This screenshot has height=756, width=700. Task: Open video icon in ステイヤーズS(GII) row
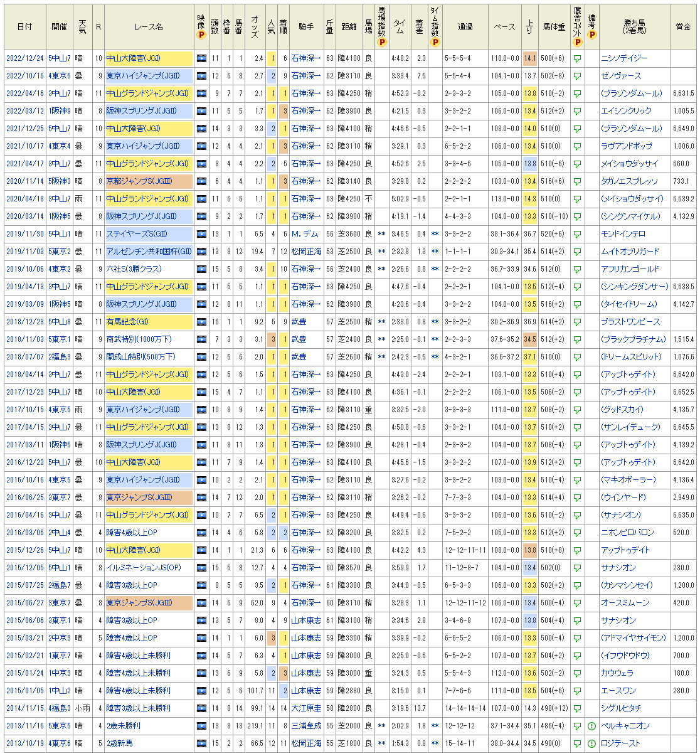coord(201,234)
